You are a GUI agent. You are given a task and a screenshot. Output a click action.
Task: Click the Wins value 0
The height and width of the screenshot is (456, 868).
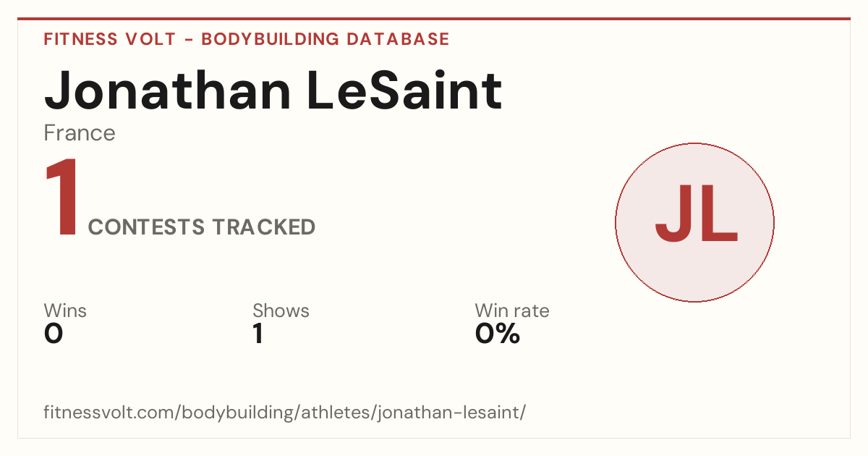coord(54,334)
